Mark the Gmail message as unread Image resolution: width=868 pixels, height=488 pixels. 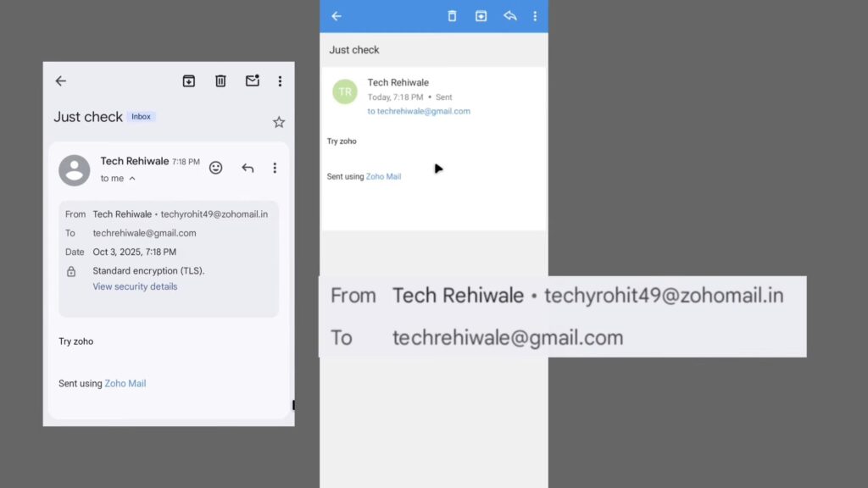click(252, 81)
